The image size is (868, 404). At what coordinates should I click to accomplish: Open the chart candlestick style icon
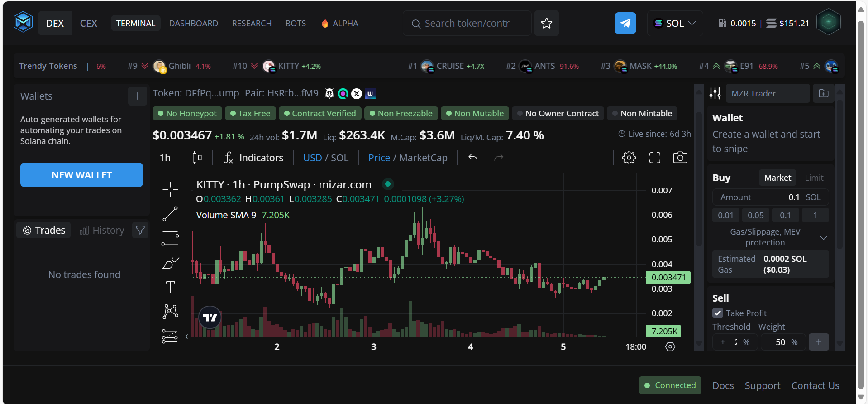pos(197,158)
